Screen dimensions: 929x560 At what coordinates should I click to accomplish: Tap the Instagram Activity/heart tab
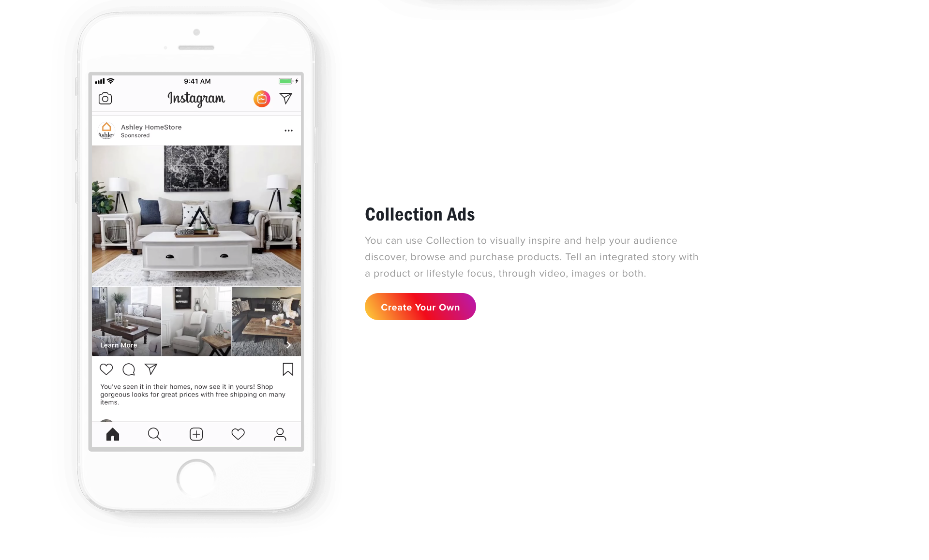tap(238, 435)
